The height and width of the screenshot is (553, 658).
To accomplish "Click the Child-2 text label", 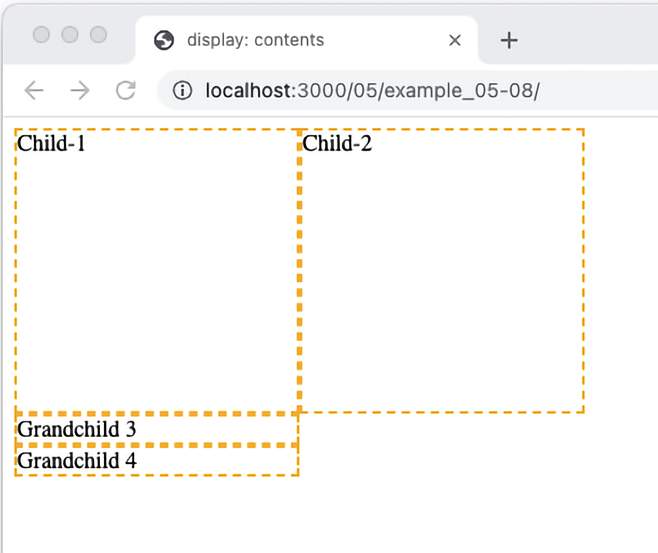I will coord(337,144).
